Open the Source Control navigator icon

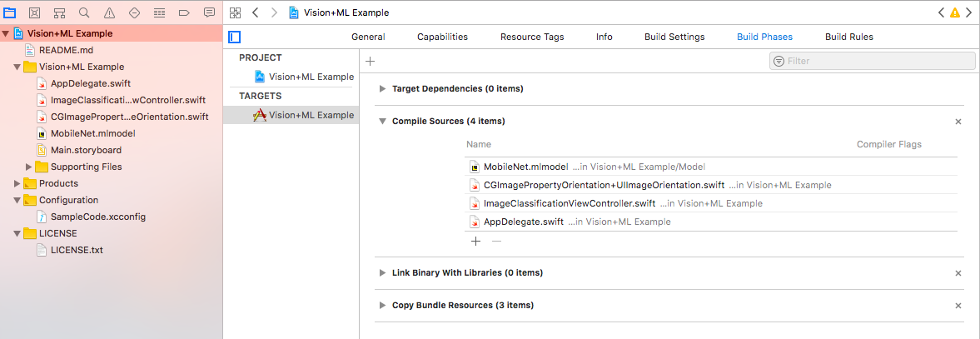34,12
